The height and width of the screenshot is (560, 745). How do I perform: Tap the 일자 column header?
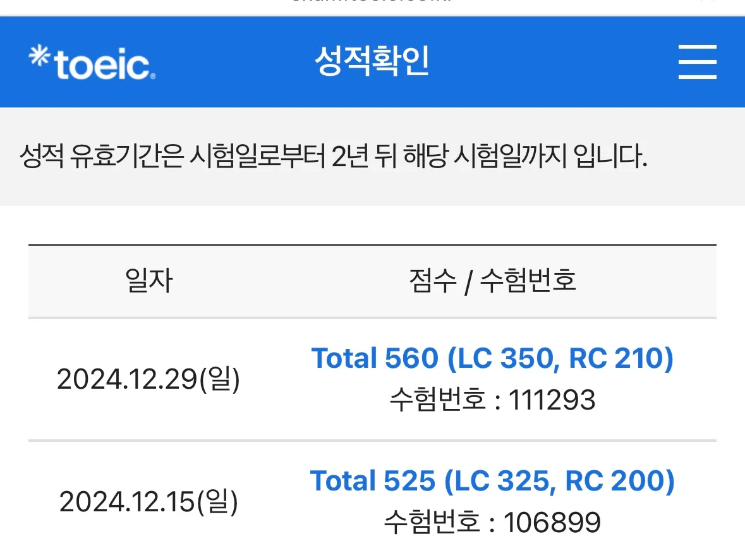148,281
